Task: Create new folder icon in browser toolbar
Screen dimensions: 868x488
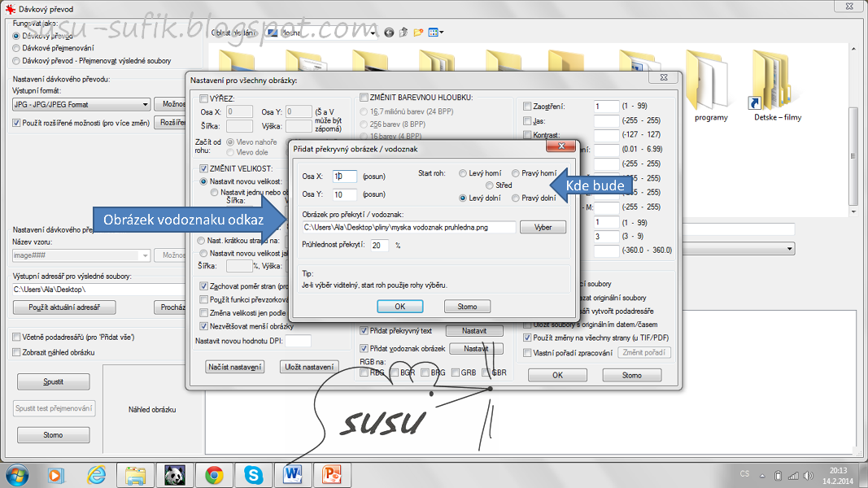Action: pyautogui.click(x=418, y=33)
